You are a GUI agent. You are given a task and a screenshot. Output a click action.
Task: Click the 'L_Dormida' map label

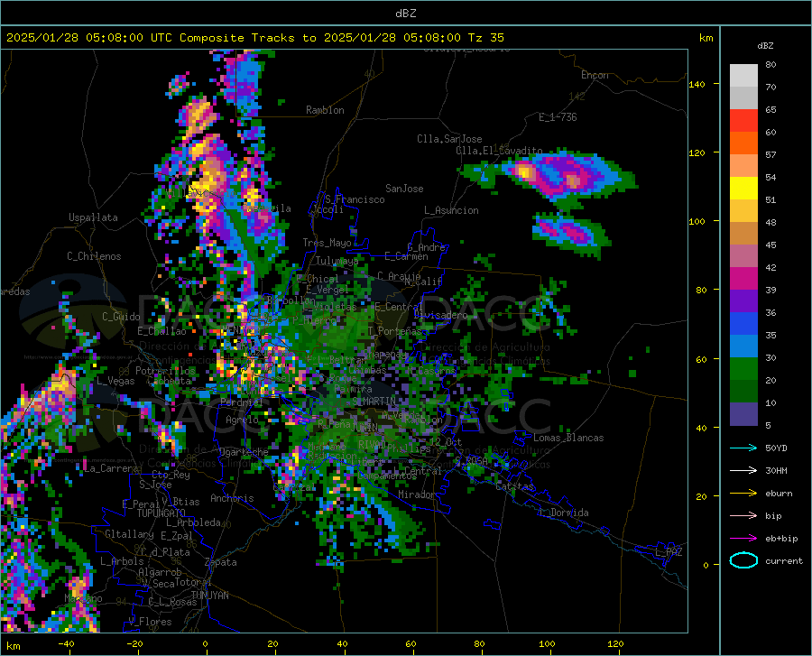tap(563, 513)
